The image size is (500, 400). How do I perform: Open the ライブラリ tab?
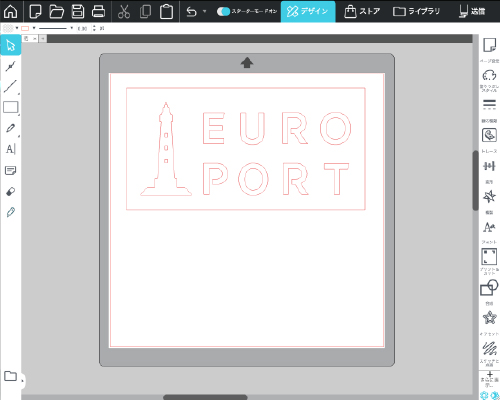416,11
